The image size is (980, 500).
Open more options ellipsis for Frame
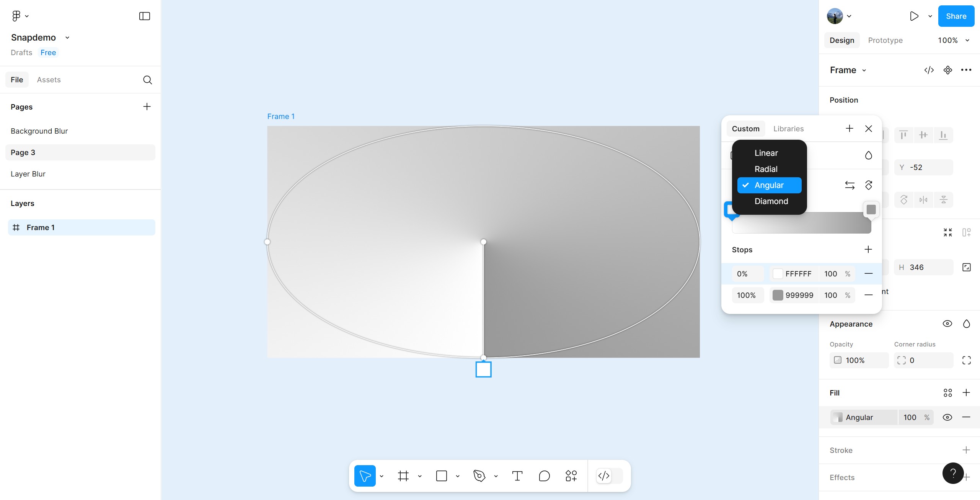[966, 70]
